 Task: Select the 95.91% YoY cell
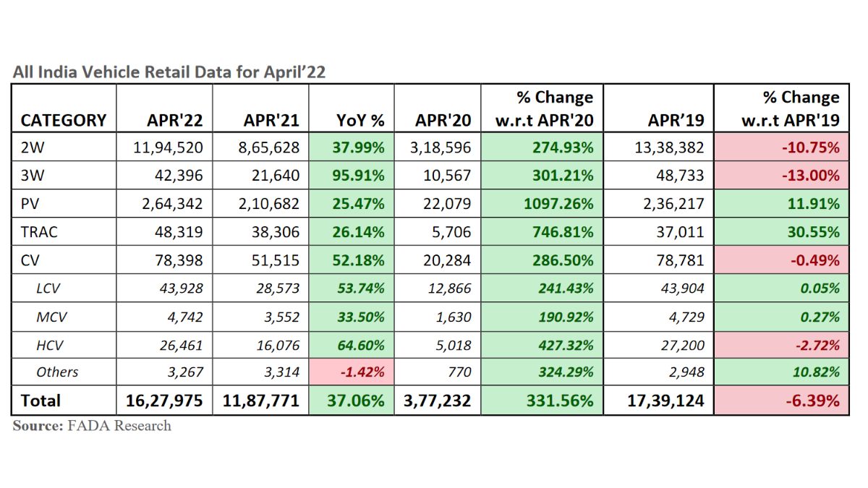(360, 176)
